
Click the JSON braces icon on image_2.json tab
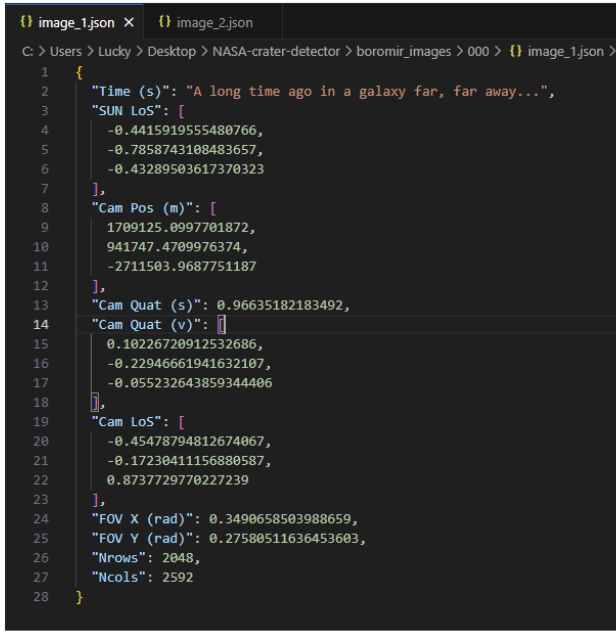[165, 22]
